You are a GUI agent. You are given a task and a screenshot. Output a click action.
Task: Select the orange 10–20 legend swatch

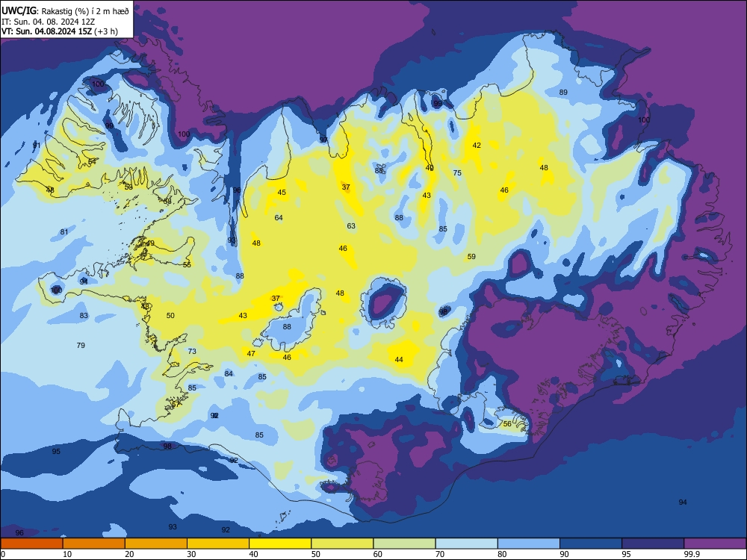(94, 544)
